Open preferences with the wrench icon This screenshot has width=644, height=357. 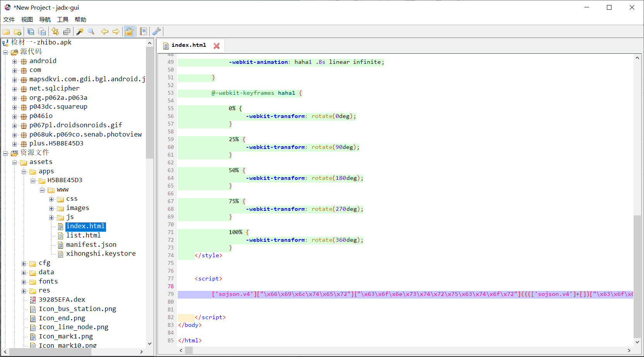click(157, 32)
